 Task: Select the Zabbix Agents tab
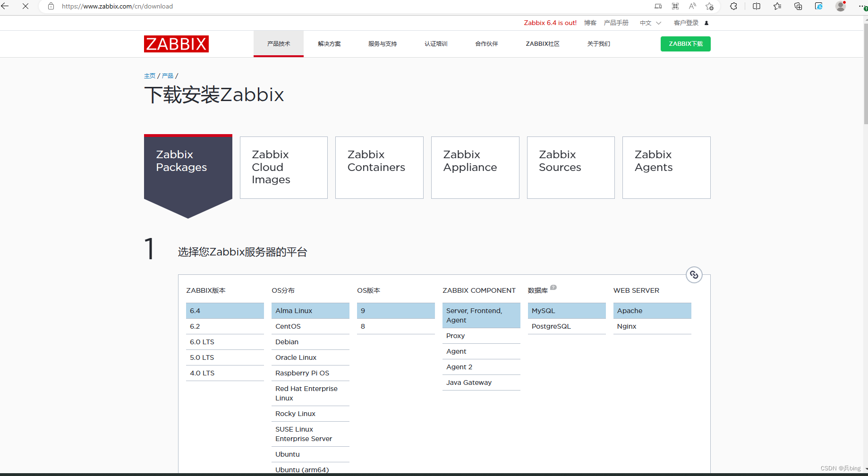pyautogui.click(x=666, y=168)
